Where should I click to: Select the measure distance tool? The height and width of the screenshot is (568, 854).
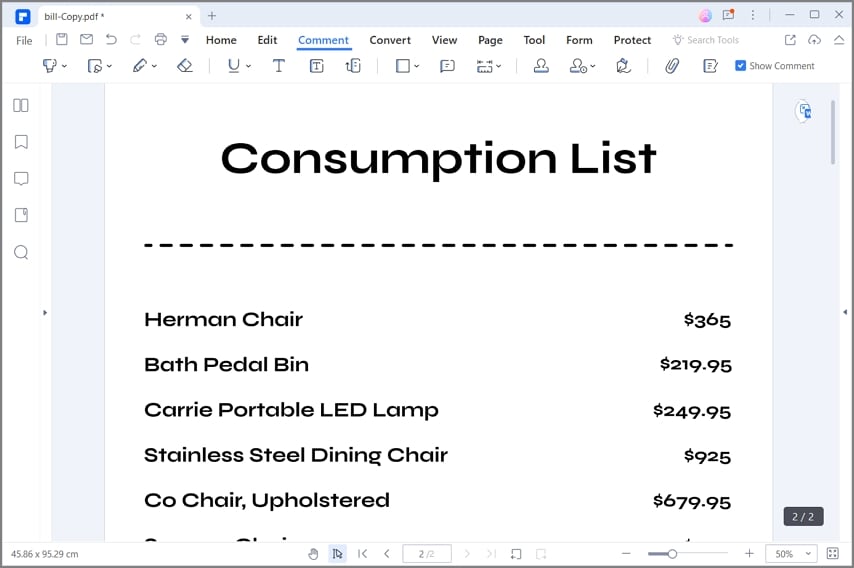[484, 66]
